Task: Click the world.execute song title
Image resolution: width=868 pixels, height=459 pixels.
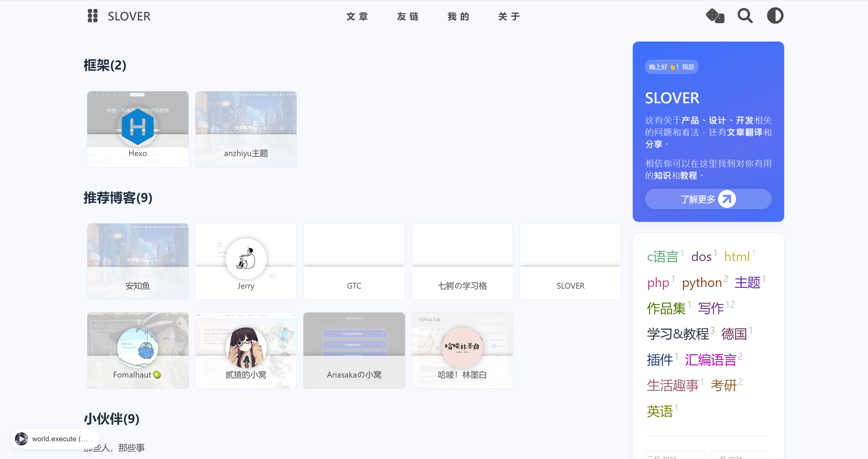Action: tap(60, 439)
